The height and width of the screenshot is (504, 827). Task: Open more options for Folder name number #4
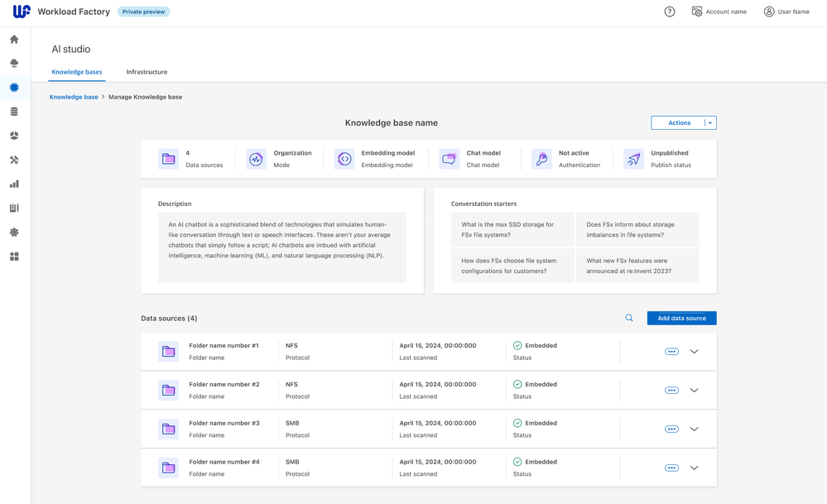[671, 468]
